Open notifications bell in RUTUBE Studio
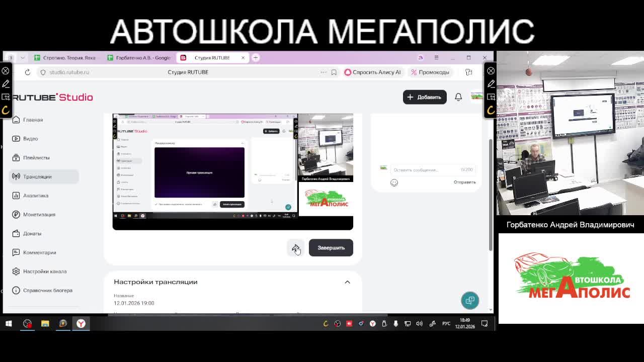Image resolution: width=644 pixels, height=362 pixels. (x=458, y=97)
